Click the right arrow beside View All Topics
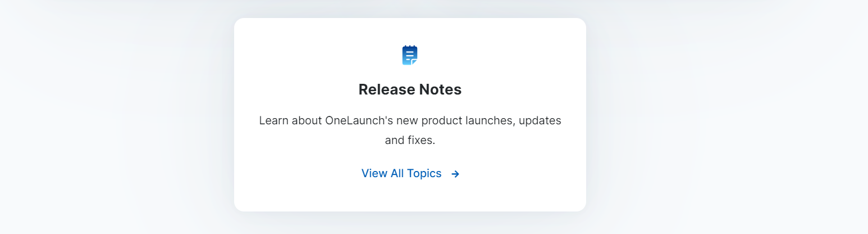 (x=455, y=174)
